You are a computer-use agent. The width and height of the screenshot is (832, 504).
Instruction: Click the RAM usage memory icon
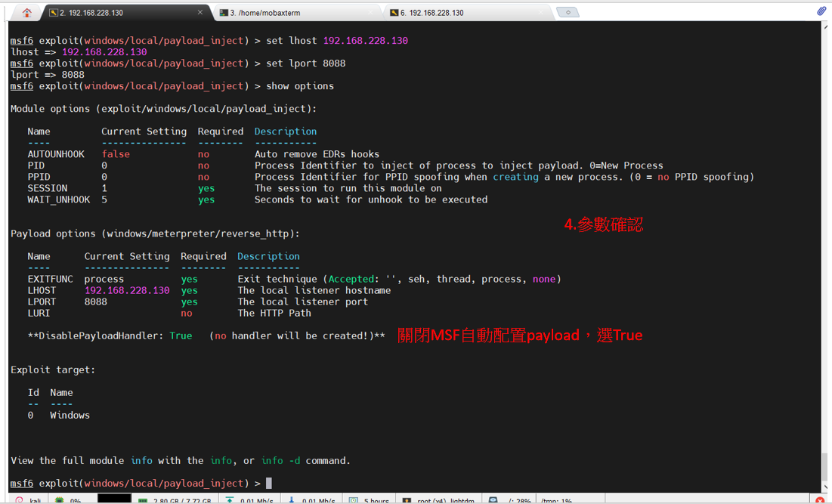pyautogui.click(x=143, y=500)
